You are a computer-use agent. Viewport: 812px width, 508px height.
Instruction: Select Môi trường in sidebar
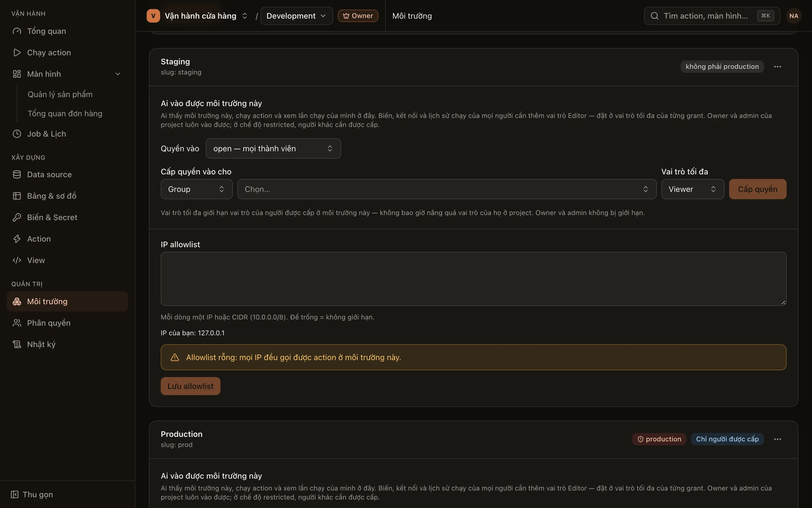pos(67,301)
